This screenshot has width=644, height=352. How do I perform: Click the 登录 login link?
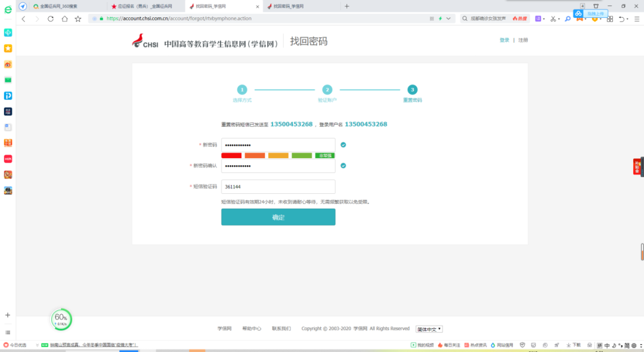pos(504,40)
